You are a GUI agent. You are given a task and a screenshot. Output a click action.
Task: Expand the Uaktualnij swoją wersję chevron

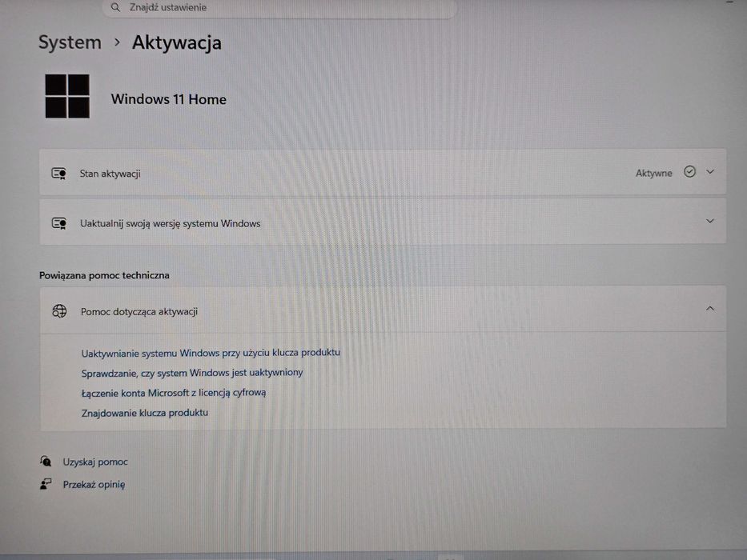(x=710, y=222)
